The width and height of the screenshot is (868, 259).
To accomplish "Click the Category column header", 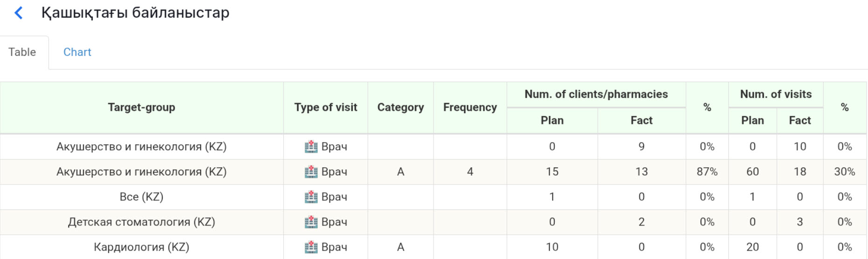I will (x=400, y=108).
